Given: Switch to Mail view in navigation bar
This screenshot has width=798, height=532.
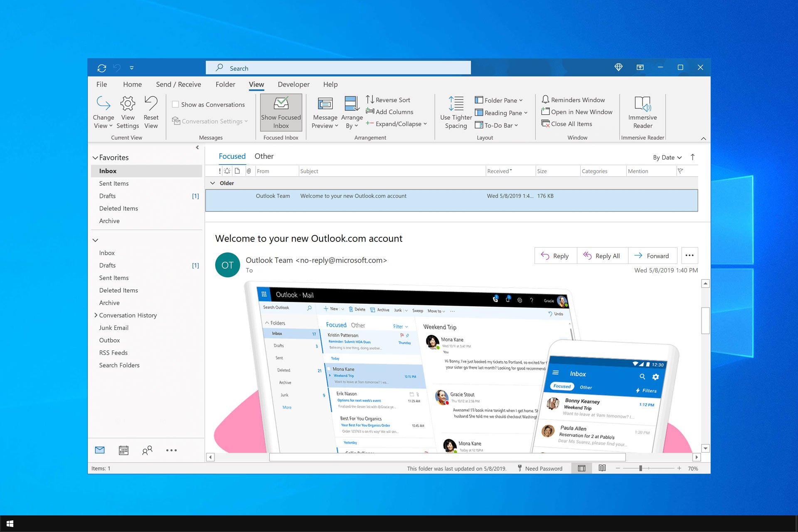Looking at the screenshot, I should click(100, 450).
